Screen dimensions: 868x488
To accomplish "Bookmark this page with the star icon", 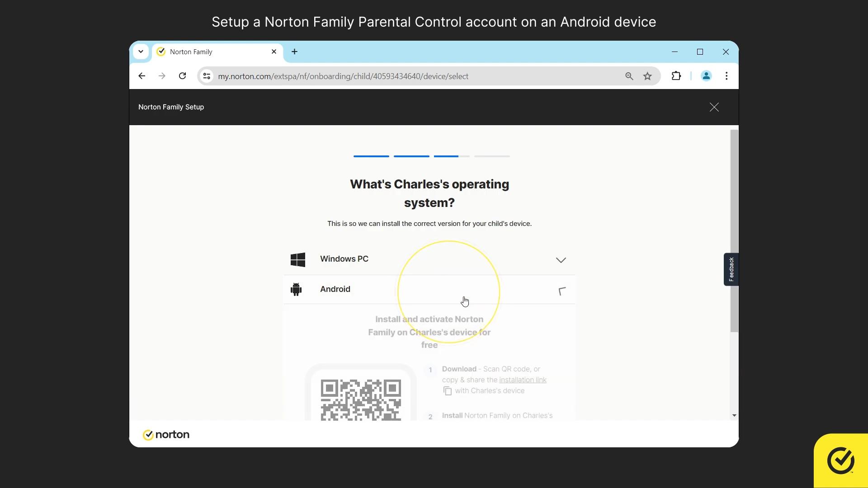I will pos(648,76).
